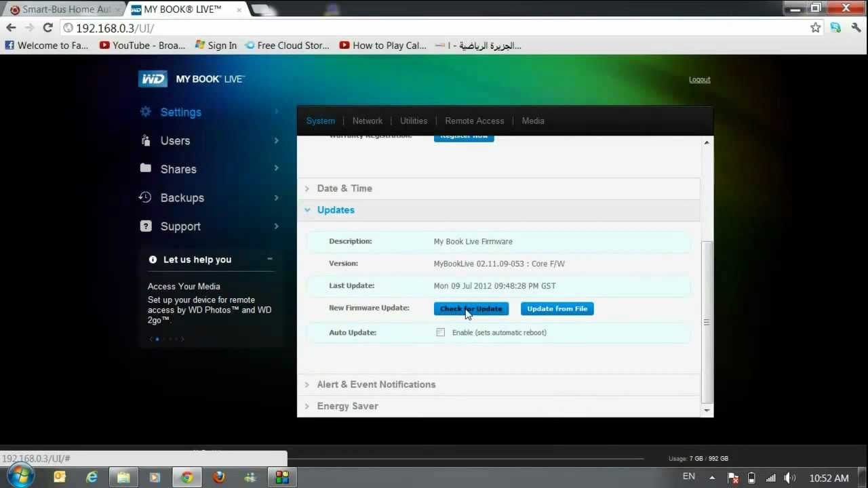
Task: Open the Users section
Action: coord(175,141)
